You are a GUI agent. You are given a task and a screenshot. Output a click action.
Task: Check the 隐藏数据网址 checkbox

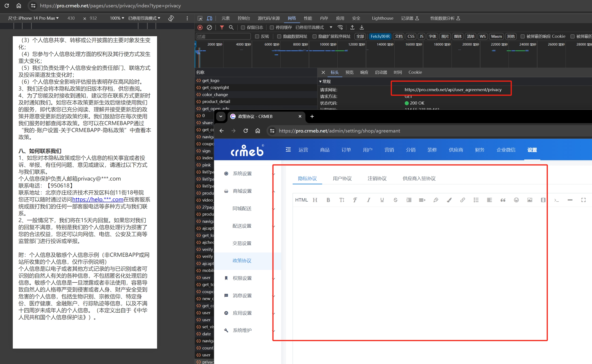[279, 36]
